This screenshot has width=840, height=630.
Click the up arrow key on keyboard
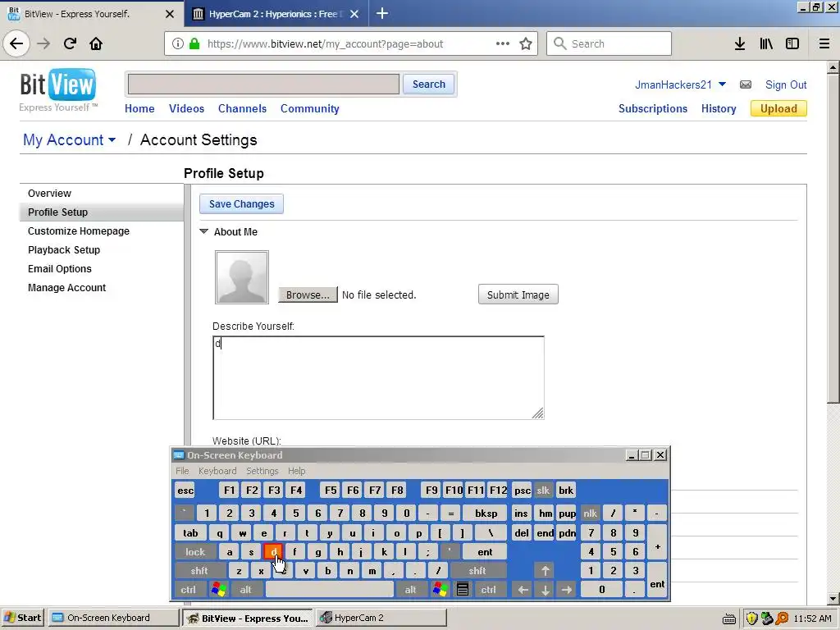(545, 571)
